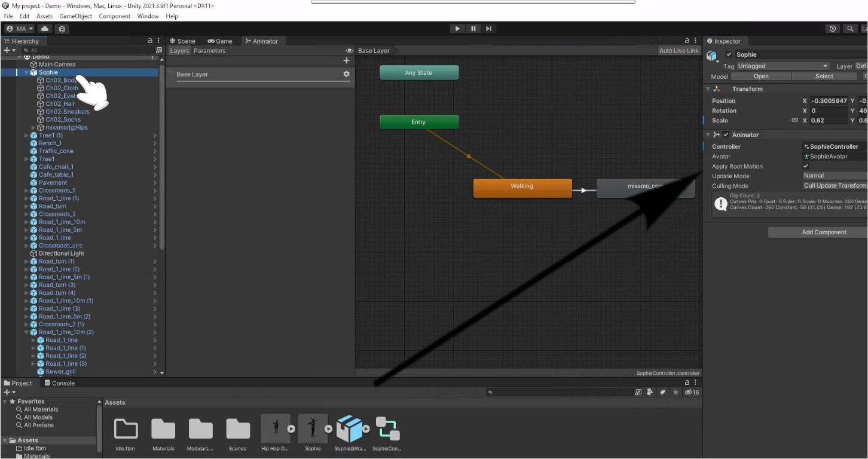Open the Update Mode dropdown set to Normal
This screenshot has height=459, width=868.
835,176
